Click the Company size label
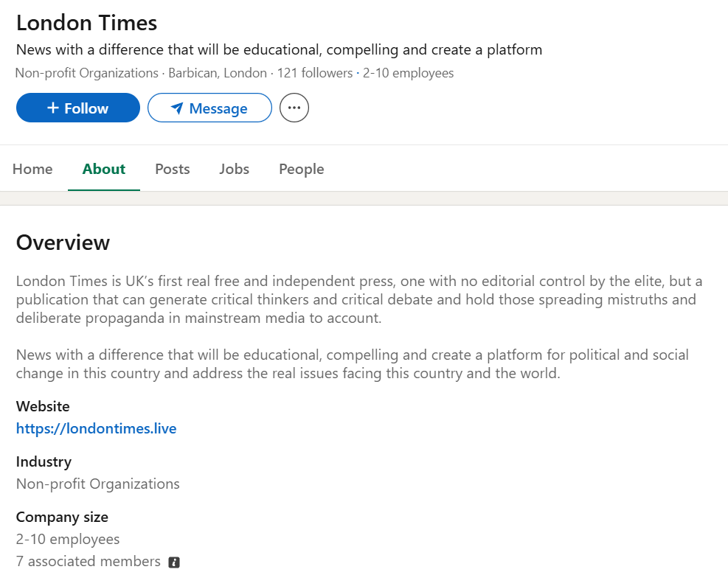Image resolution: width=728 pixels, height=575 pixels. coord(62,517)
